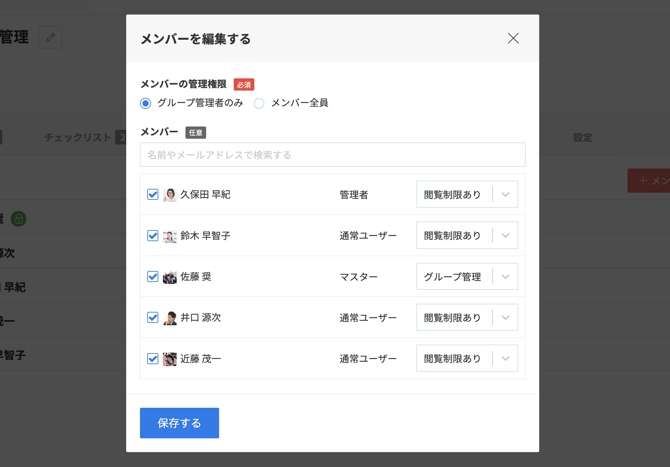Click 通常ユーザー role text for 近藤 茂一
Screen dimensions: 670x467
(368, 359)
